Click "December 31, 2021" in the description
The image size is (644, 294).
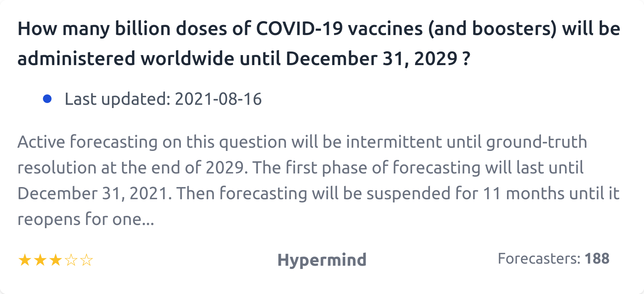pos(92,193)
